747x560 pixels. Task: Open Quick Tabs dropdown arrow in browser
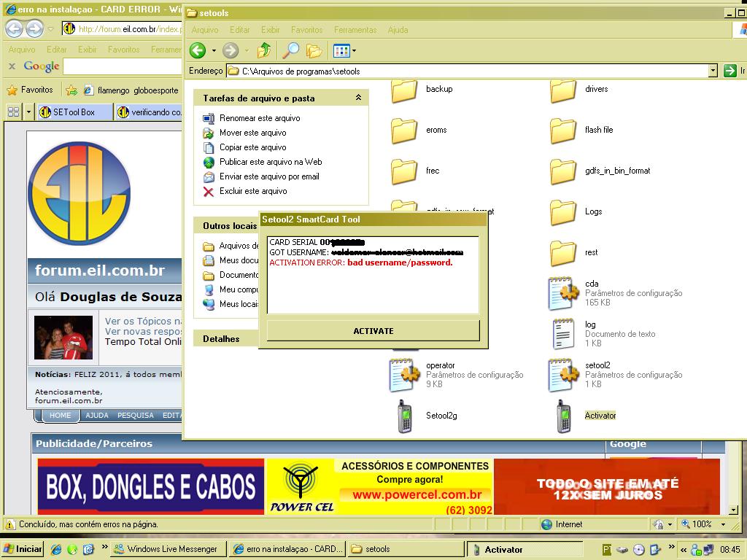coord(28,112)
